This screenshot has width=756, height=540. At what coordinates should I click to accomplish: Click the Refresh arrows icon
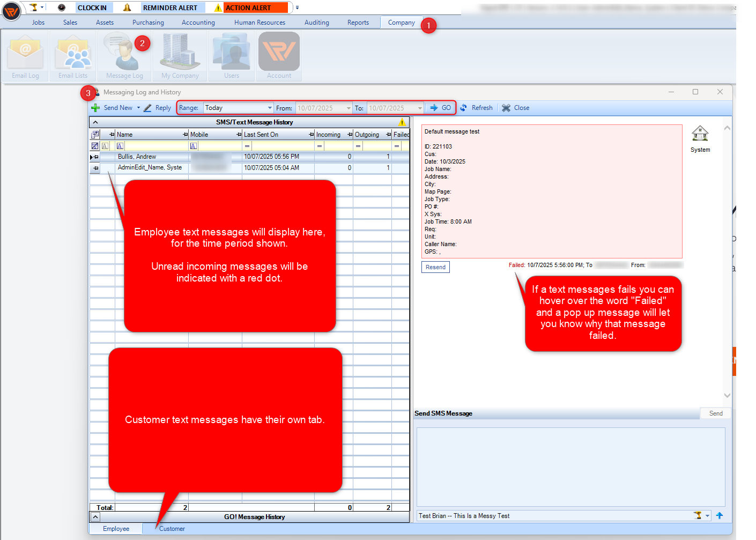click(x=463, y=108)
